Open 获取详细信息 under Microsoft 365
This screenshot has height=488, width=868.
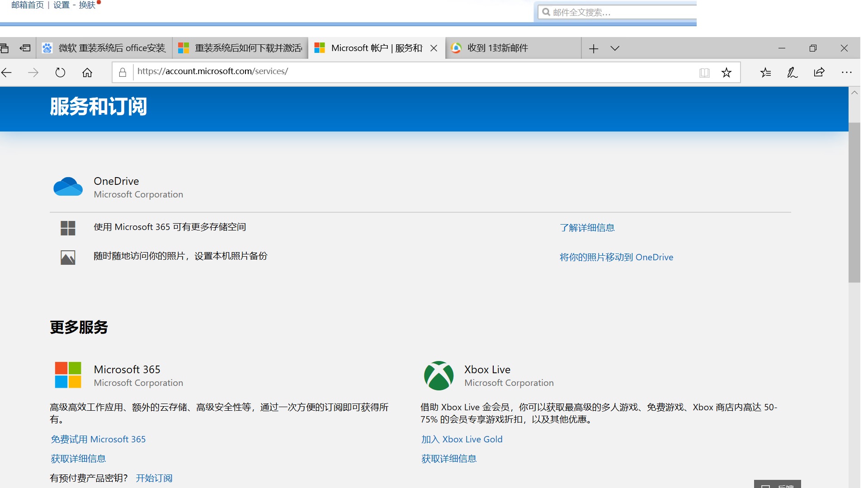pyautogui.click(x=78, y=459)
